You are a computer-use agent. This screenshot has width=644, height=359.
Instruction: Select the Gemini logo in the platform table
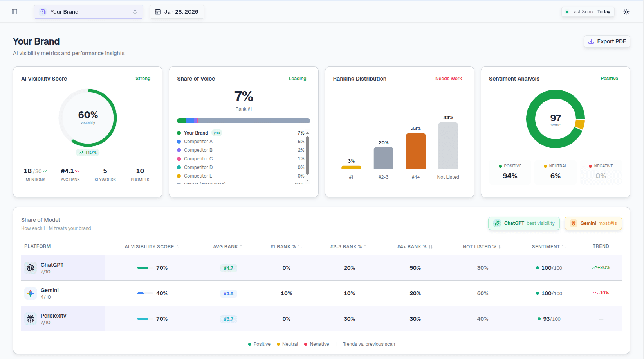31,293
